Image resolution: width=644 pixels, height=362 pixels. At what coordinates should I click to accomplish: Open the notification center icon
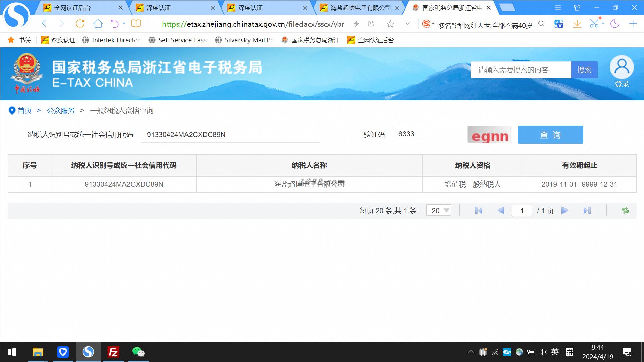point(627,352)
